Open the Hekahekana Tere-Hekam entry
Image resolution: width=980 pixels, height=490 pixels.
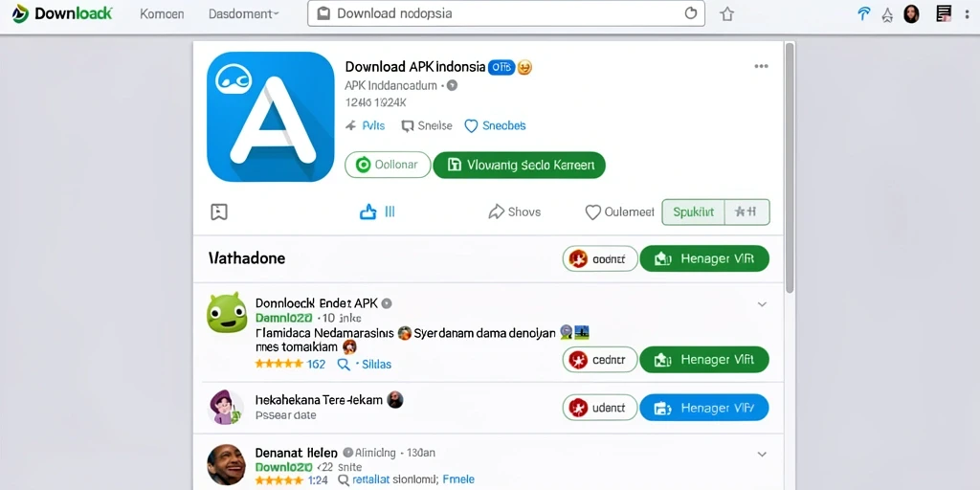click(320, 400)
